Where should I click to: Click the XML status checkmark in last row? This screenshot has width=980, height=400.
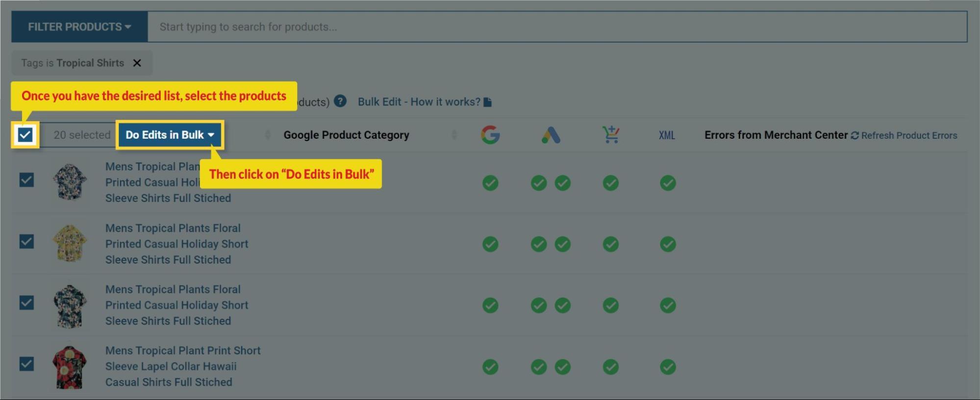pyautogui.click(x=667, y=367)
